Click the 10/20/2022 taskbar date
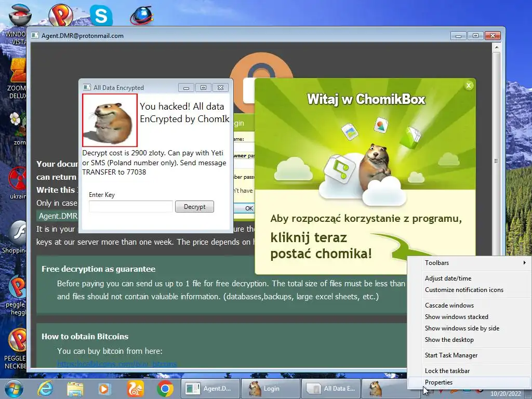Viewport: 532px width, 399px height. [505, 394]
